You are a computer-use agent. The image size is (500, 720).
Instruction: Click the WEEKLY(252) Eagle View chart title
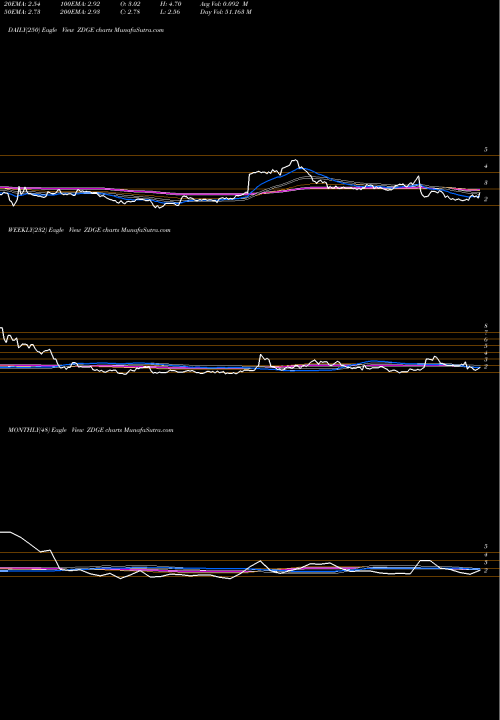[x=89, y=230]
